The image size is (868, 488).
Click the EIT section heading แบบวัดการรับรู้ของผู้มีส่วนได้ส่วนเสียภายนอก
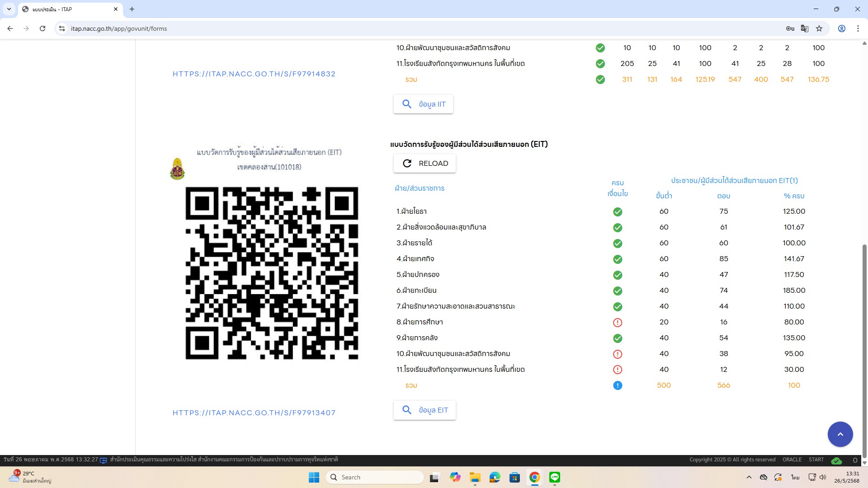pos(469,144)
